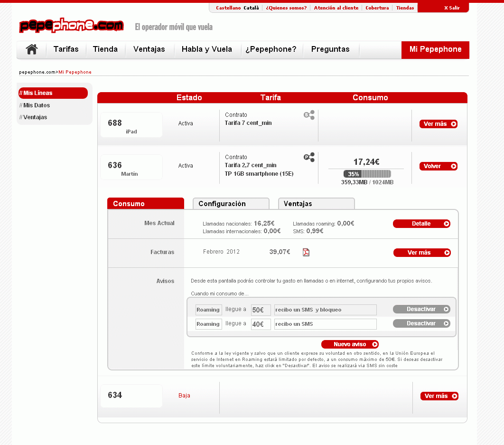The height and width of the screenshot is (445, 504).
Task: Click Ver más for line 688
Action: pos(439,124)
